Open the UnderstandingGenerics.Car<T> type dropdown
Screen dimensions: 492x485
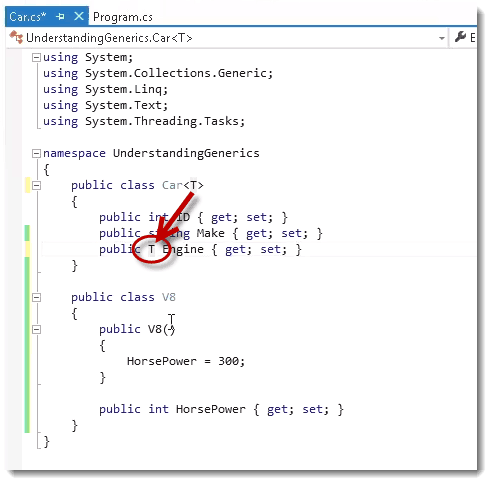442,38
